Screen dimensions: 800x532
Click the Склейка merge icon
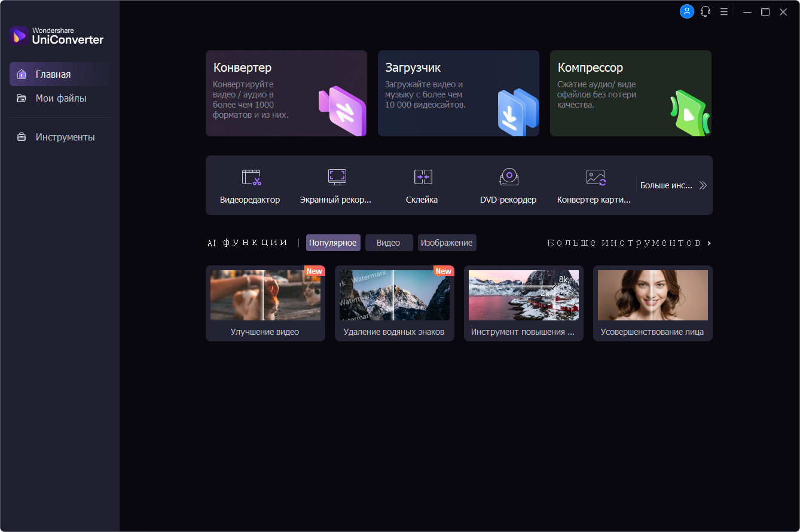423,177
